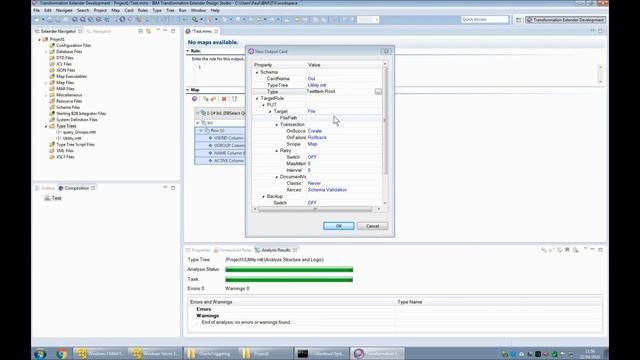Click the OnFailure value Rollback

coord(317,138)
